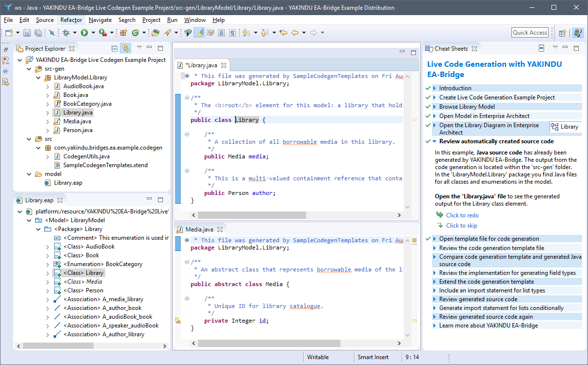Click the Quick Access search field
This screenshot has width=588, height=365.
530,33
